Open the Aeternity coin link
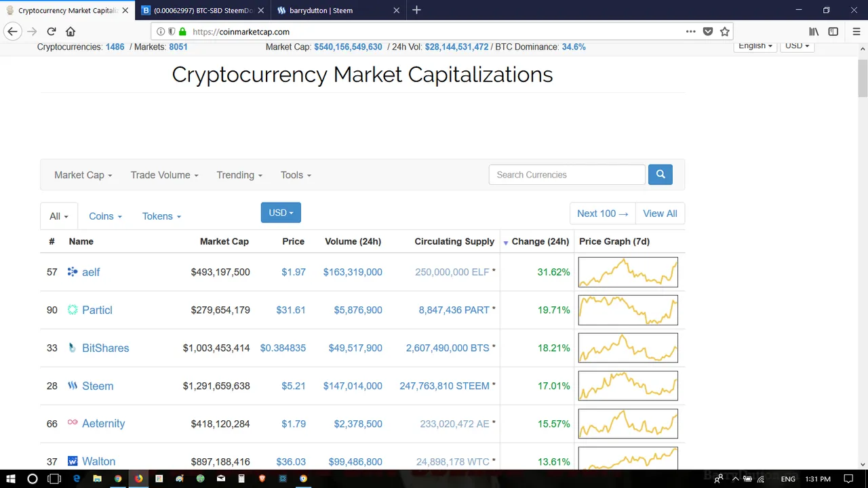This screenshot has height=488, width=868. click(x=103, y=424)
